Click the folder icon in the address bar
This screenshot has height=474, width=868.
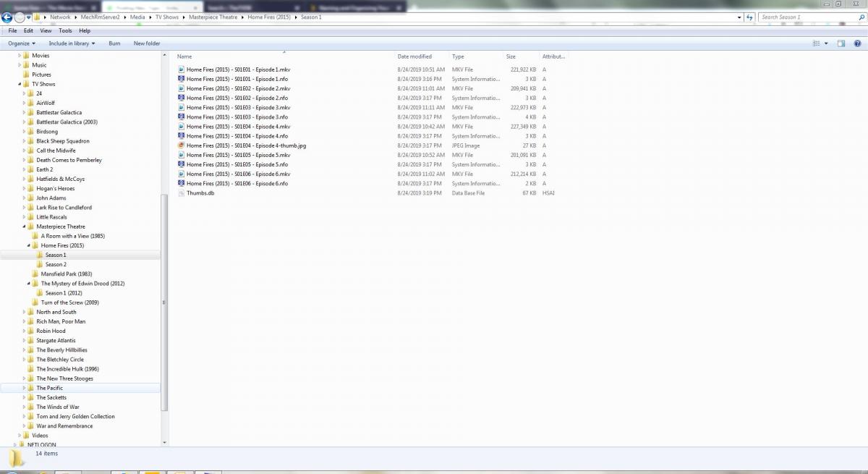[36, 17]
